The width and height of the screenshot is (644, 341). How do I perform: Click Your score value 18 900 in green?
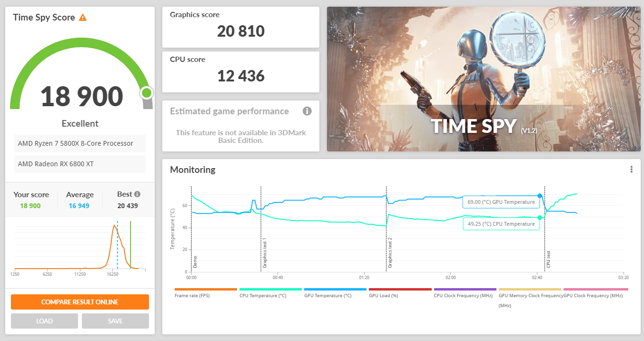[30, 206]
